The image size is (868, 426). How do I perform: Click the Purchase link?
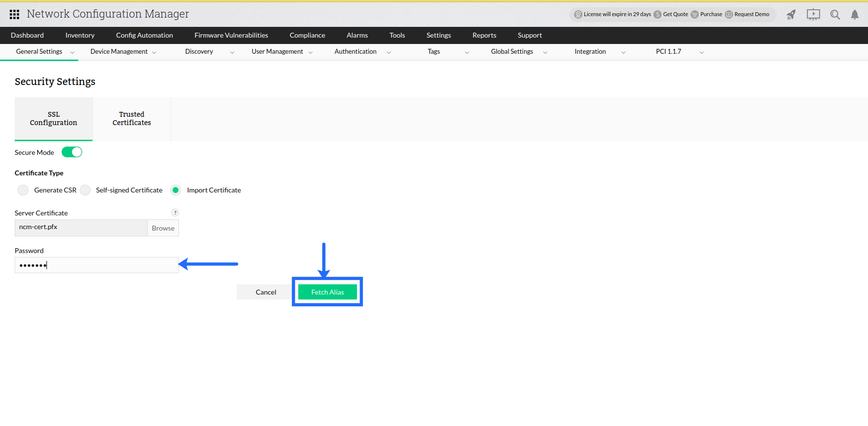711,14
